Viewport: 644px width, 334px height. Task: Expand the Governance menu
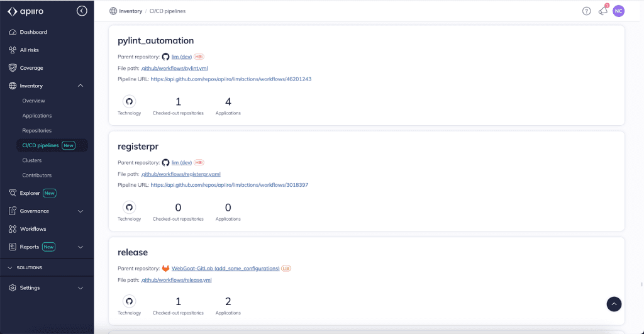point(80,211)
